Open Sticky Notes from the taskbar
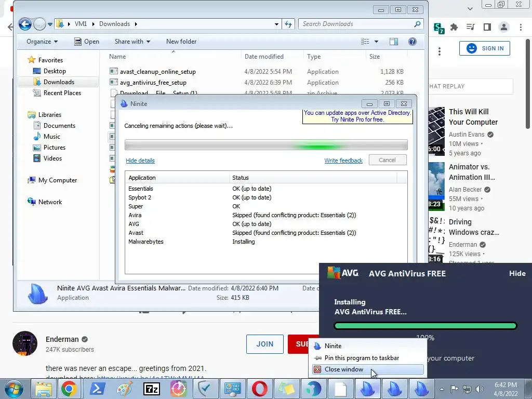The height and width of the screenshot is (399, 532). pyautogui.click(x=286, y=389)
